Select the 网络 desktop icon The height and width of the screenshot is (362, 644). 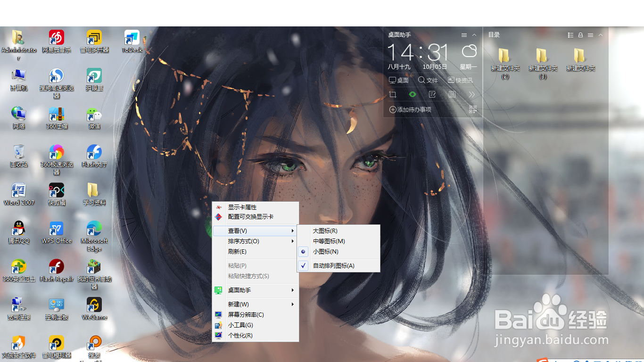pyautogui.click(x=19, y=118)
